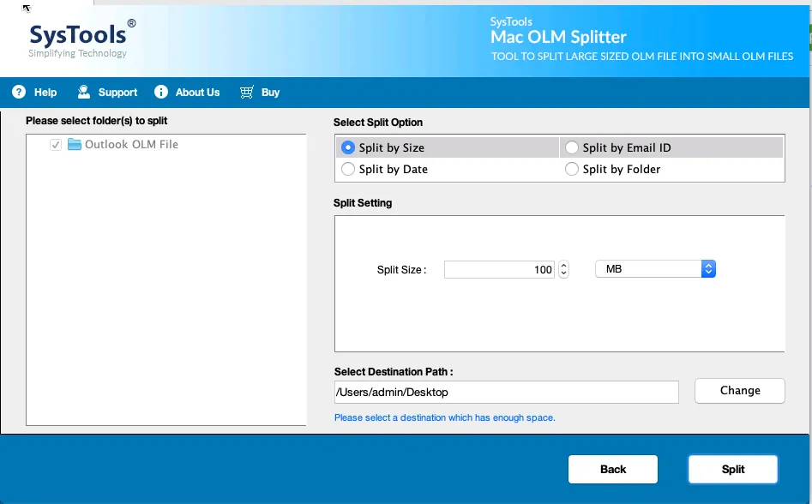Click the Change destination button

[739, 391]
